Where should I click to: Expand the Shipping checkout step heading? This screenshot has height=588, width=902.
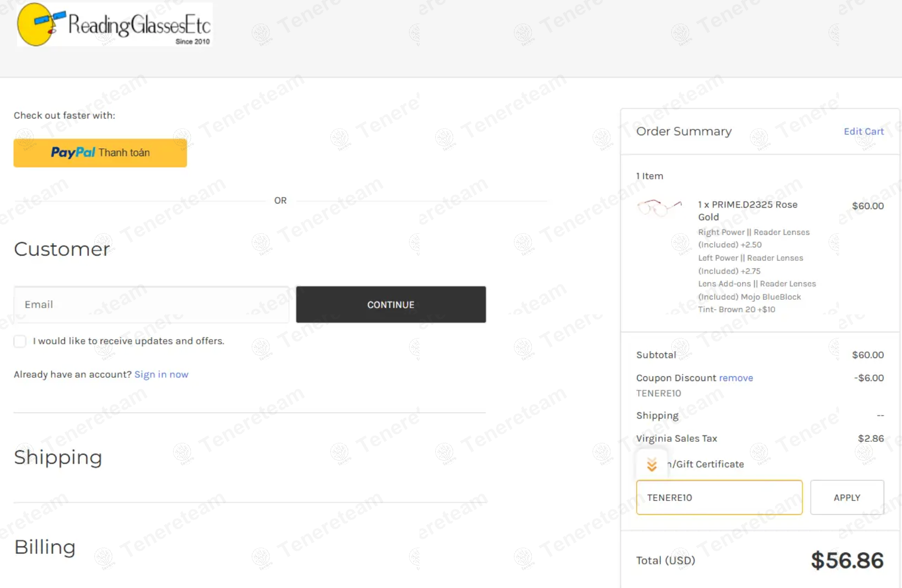tap(58, 457)
